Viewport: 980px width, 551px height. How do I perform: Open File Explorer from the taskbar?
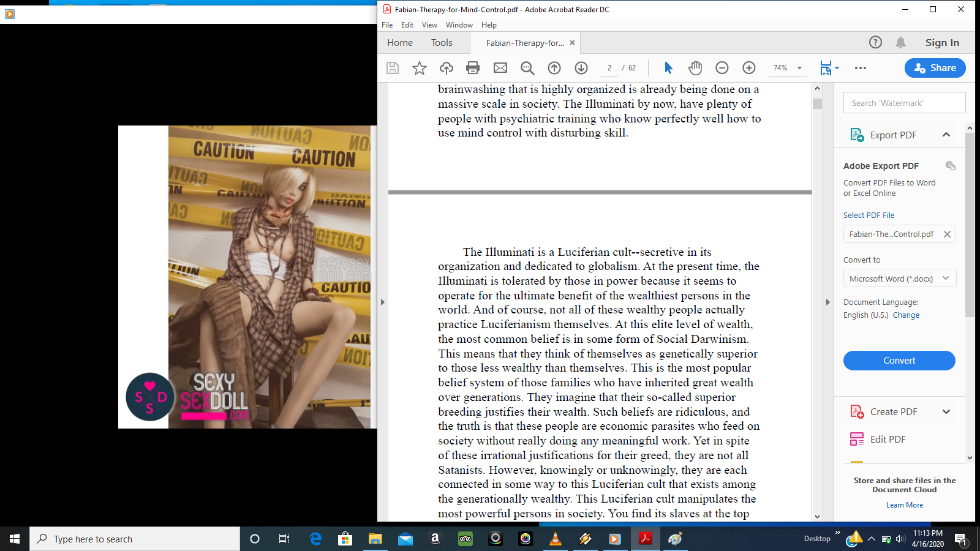[375, 539]
